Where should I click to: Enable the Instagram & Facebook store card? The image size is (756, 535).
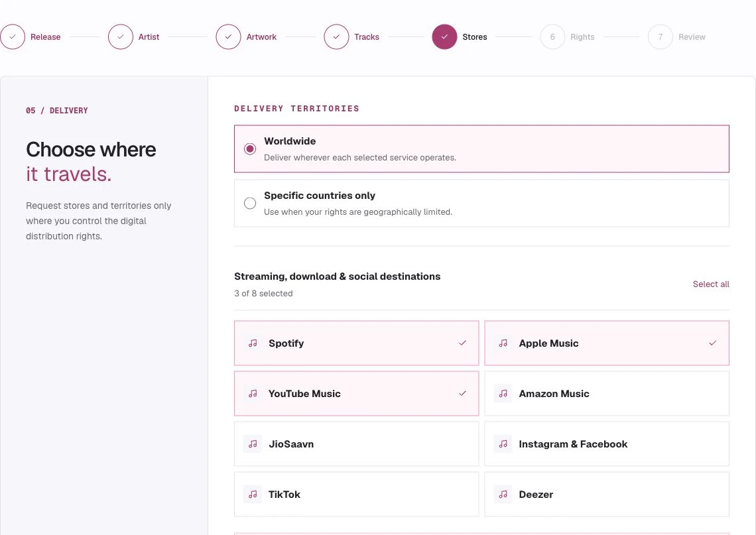pos(607,444)
